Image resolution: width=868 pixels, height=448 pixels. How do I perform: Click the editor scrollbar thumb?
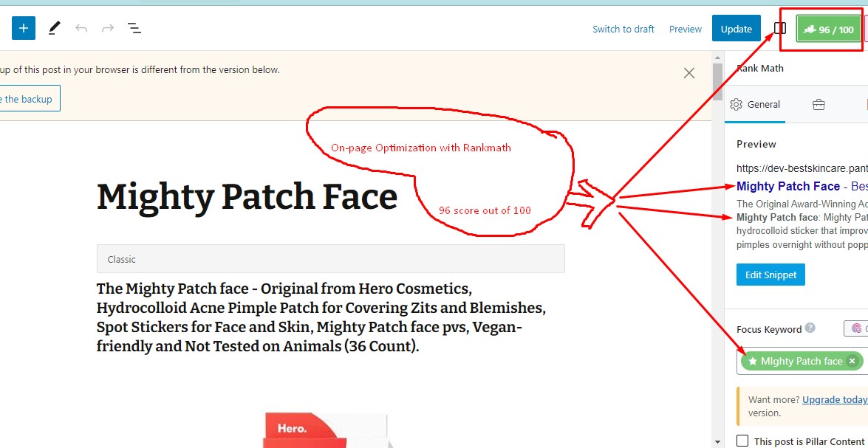pyautogui.click(x=717, y=81)
